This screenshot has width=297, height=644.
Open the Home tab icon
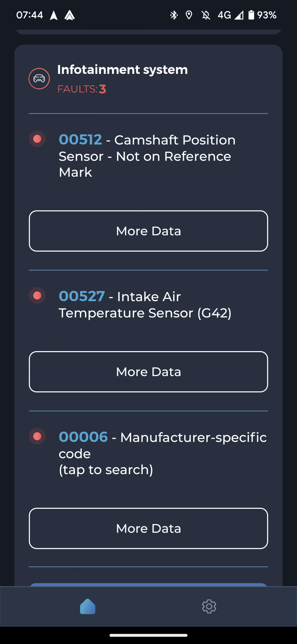[88, 606]
